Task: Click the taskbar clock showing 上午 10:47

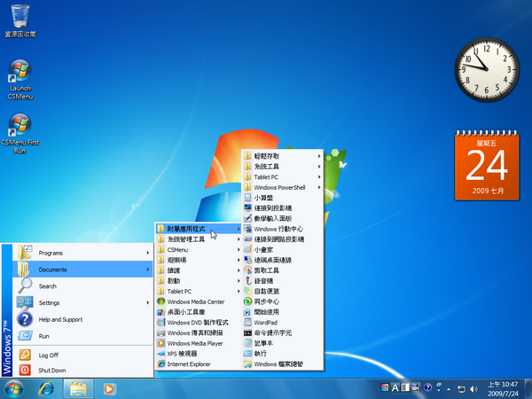Action: (x=503, y=389)
